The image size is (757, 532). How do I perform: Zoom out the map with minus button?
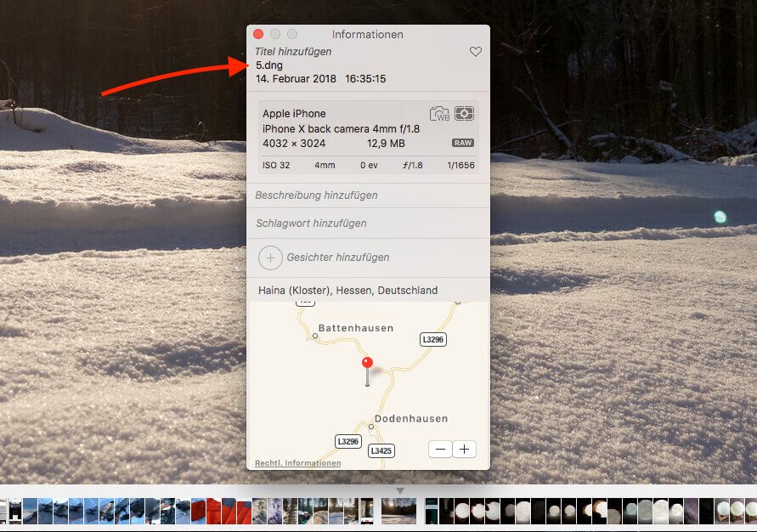pyautogui.click(x=440, y=449)
